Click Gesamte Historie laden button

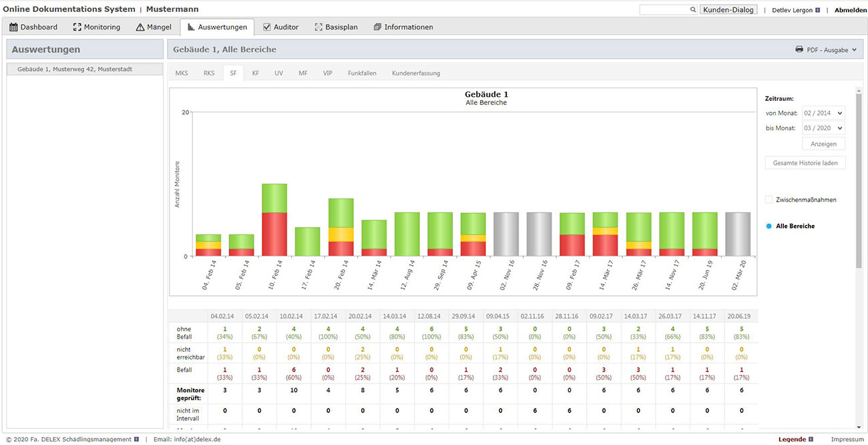coord(805,163)
